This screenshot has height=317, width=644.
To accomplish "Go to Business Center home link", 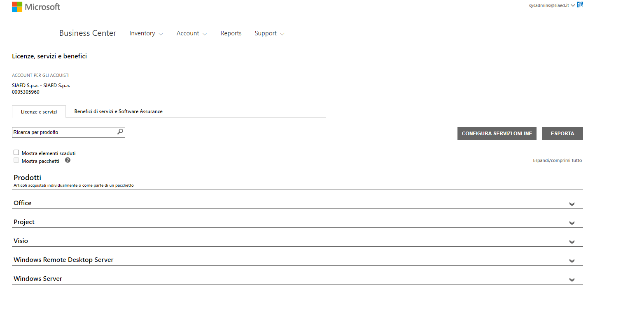I will [x=88, y=33].
